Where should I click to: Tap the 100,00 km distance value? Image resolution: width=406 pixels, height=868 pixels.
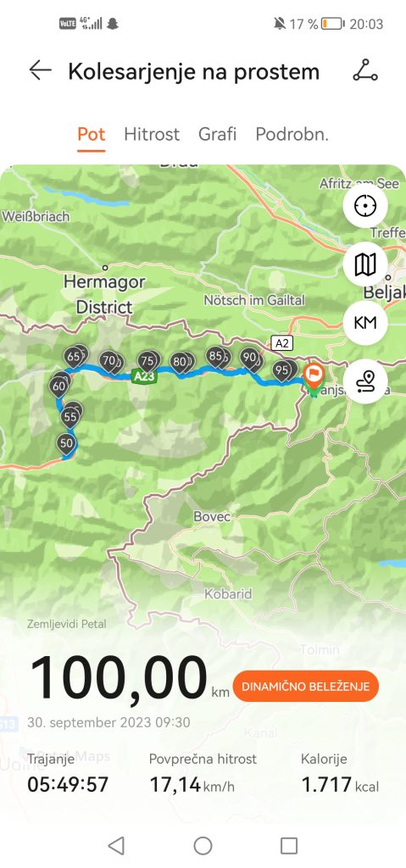click(x=119, y=679)
